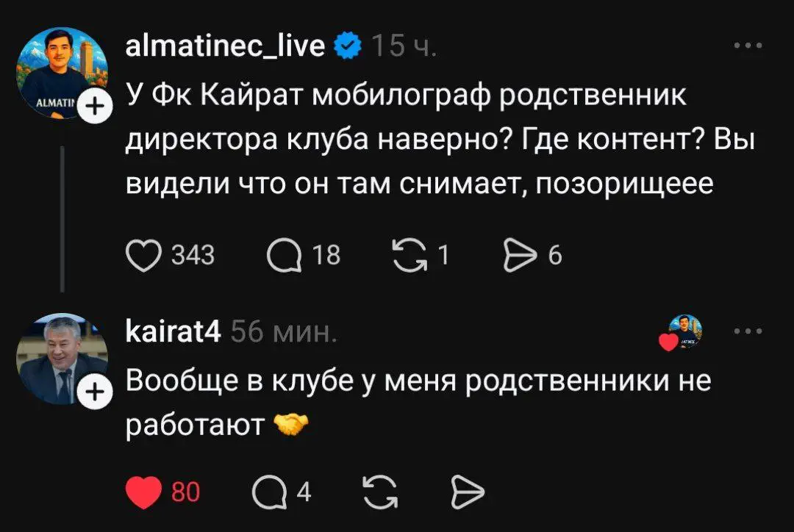View almatinec_live profile picture

pos(62,73)
